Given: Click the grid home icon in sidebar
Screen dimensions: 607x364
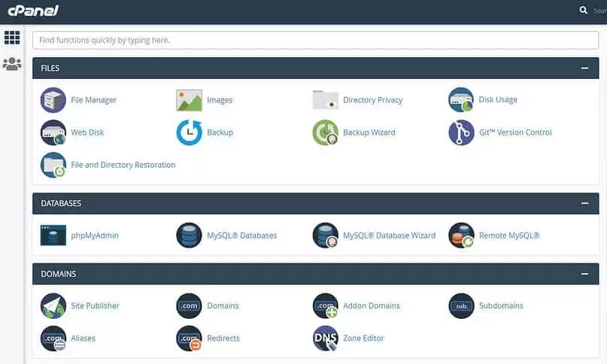Looking at the screenshot, I should point(12,38).
